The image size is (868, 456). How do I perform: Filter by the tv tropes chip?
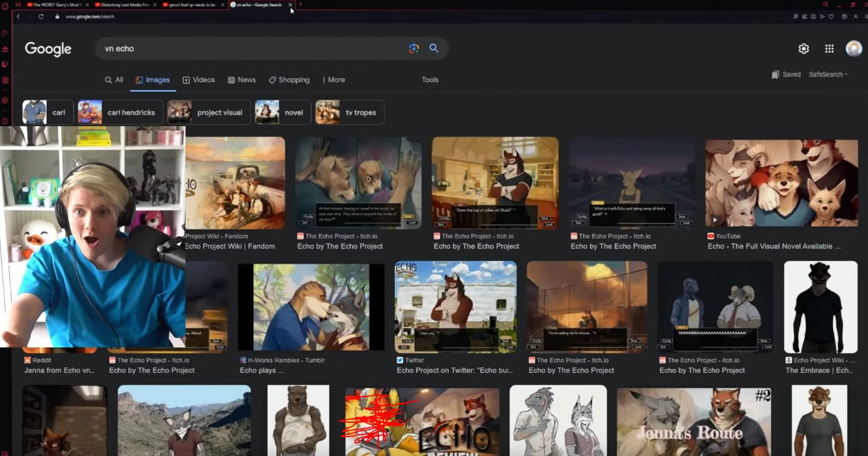tap(350, 113)
